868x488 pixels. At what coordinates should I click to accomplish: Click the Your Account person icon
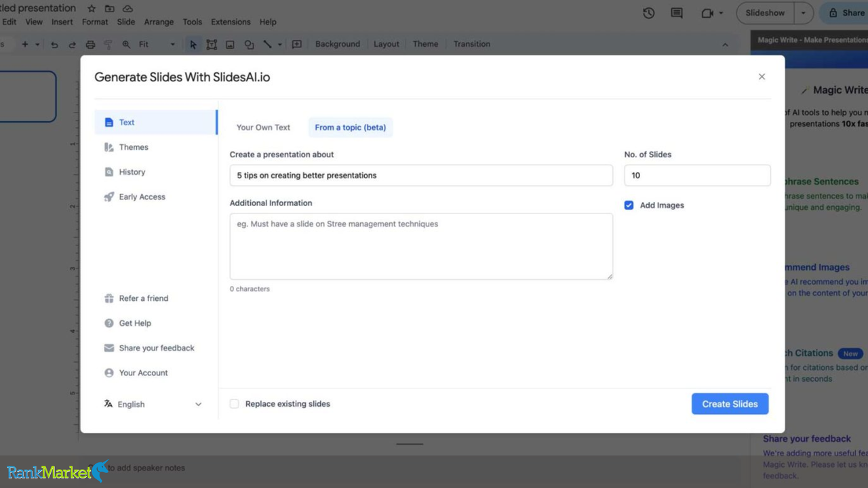pyautogui.click(x=108, y=373)
